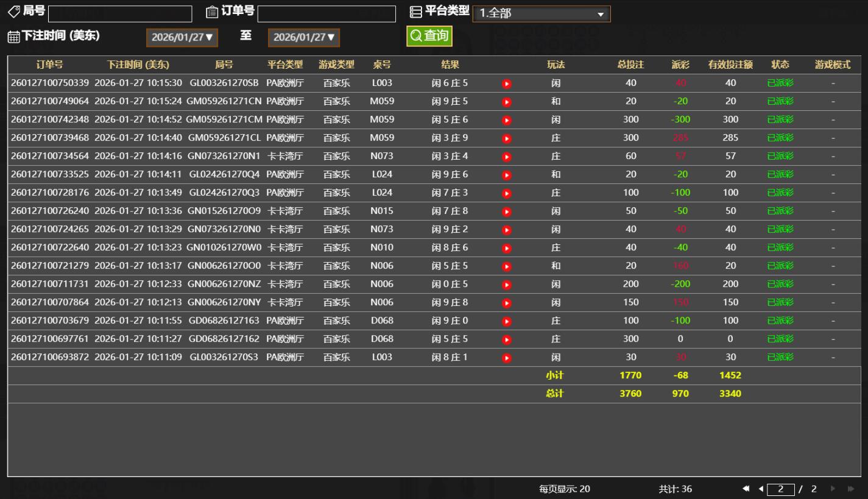868x499 pixels.
Task: Watch replay of round GL024261270Q3
Action: (506, 193)
